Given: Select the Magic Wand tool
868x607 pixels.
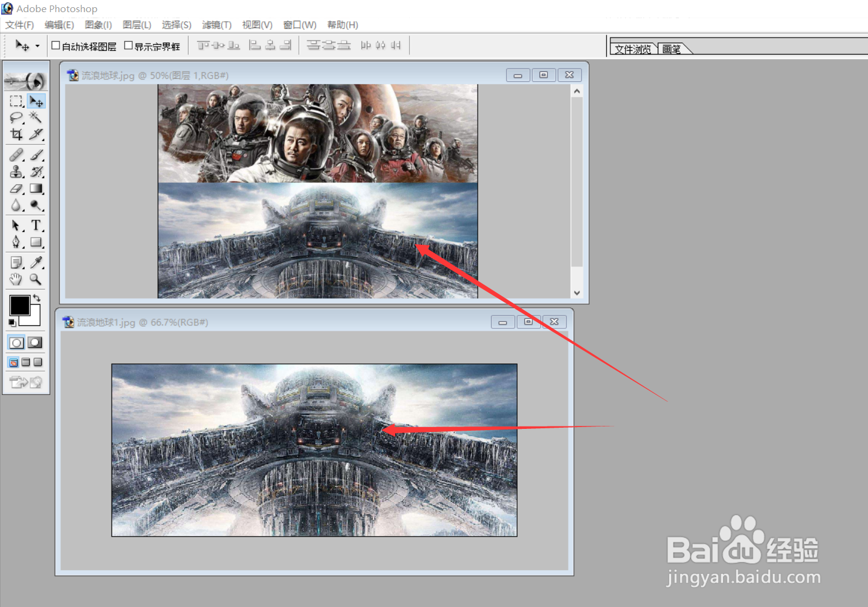Looking at the screenshot, I should 36,118.
